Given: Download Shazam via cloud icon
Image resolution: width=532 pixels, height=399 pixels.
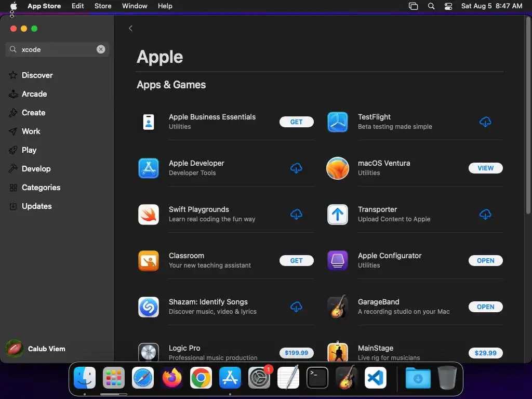Looking at the screenshot, I should pyautogui.click(x=296, y=307).
